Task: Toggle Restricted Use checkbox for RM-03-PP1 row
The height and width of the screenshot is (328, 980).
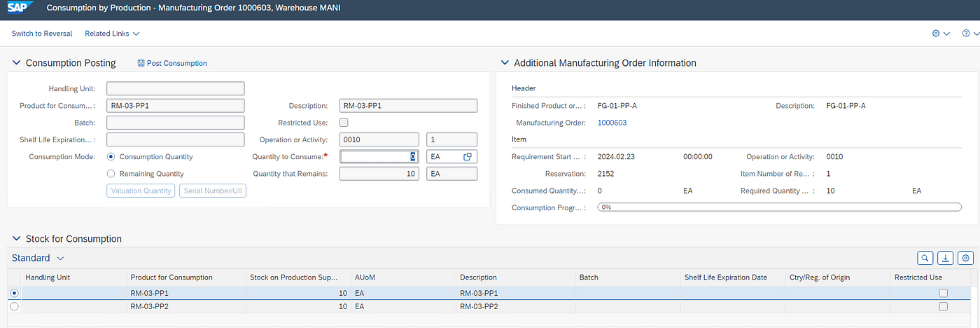Action: [x=943, y=293]
